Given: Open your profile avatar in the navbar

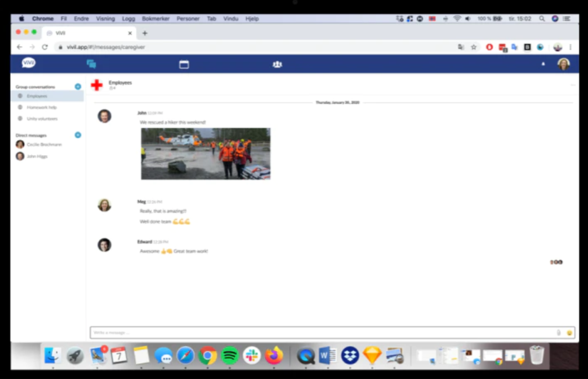Looking at the screenshot, I should point(563,64).
